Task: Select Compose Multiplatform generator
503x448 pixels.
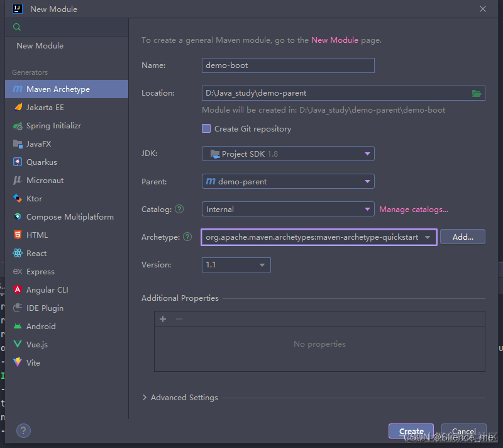Action: 67,217
